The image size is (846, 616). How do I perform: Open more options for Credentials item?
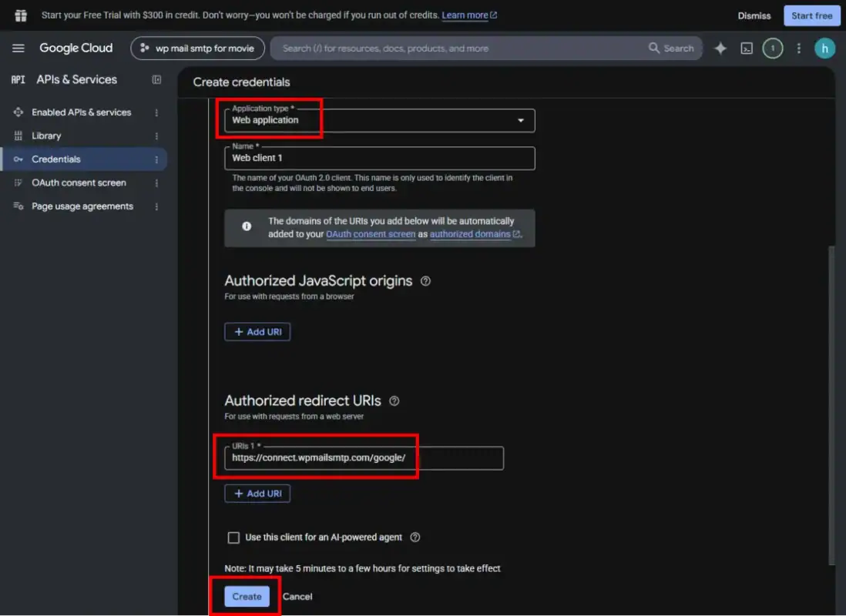click(156, 159)
